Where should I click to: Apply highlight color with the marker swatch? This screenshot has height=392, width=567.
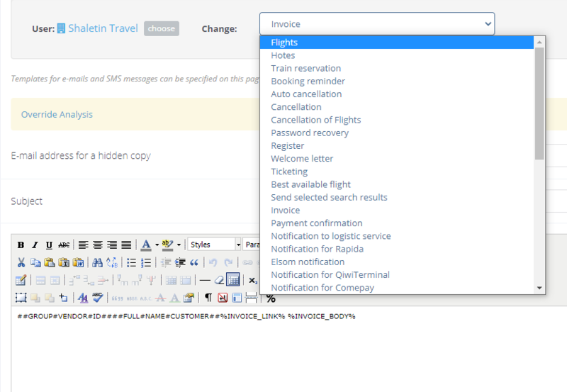[x=167, y=245]
